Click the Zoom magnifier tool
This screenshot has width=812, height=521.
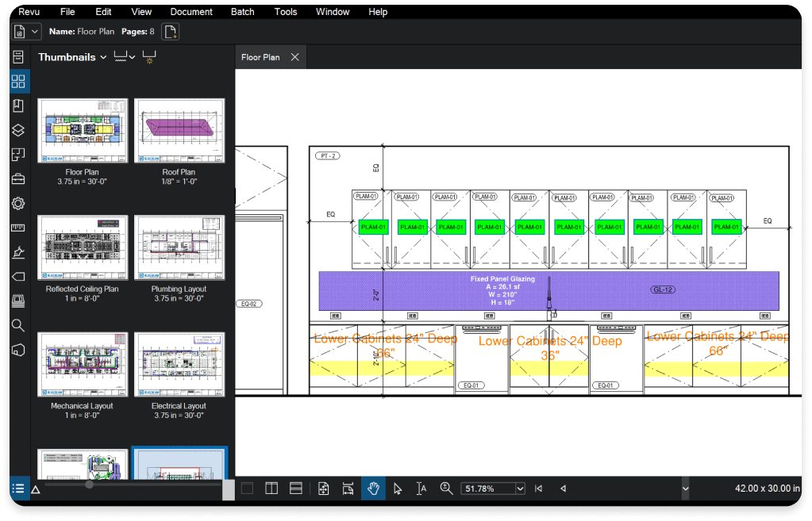coord(446,488)
